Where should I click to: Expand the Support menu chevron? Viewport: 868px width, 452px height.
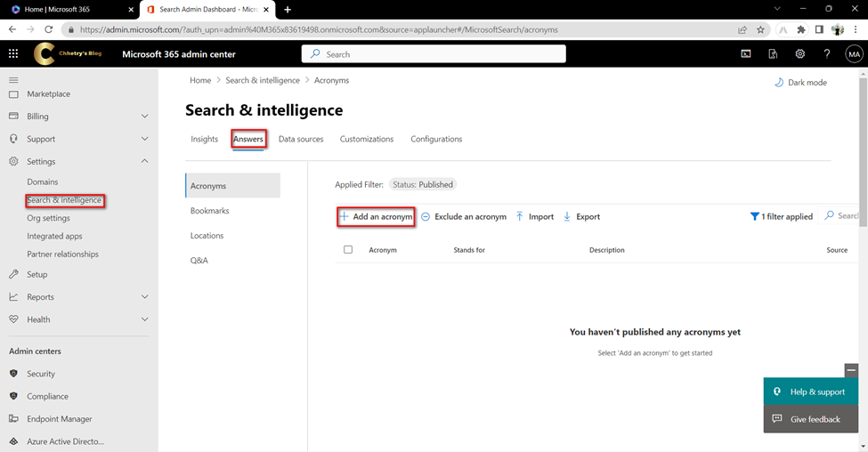(x=144, y=139)
